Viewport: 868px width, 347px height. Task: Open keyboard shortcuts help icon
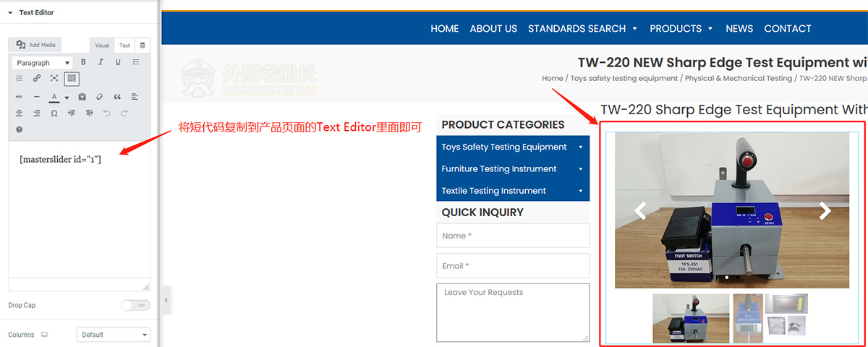pyautogui.click(x=19, y=130)
